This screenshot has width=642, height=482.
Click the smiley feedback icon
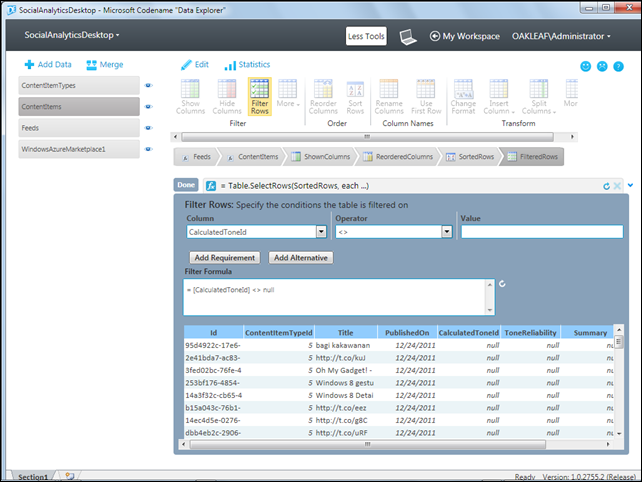coord(585,66)
